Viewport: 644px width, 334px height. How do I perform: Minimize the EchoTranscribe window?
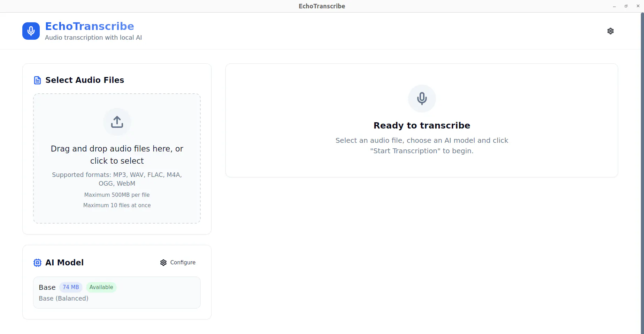coord(614,6)
